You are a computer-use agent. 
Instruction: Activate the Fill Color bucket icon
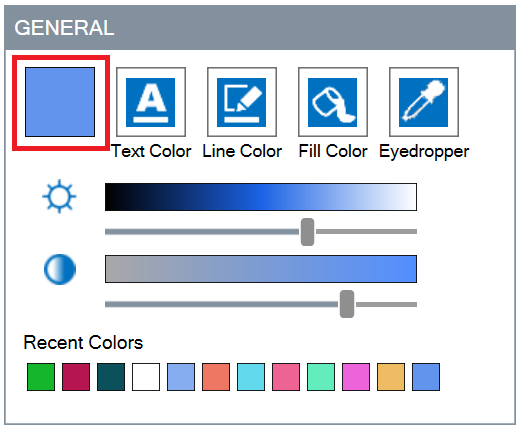pyautogui.click(x=333, y=102)
